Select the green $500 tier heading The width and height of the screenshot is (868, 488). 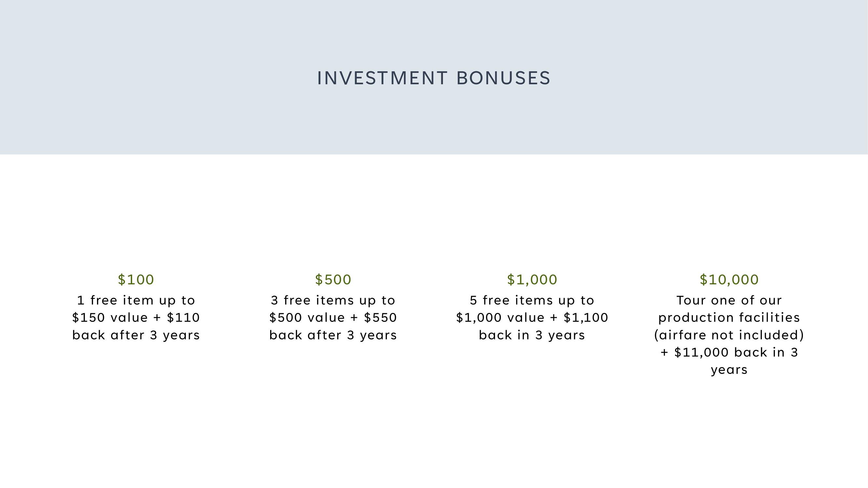click(333, 279)
